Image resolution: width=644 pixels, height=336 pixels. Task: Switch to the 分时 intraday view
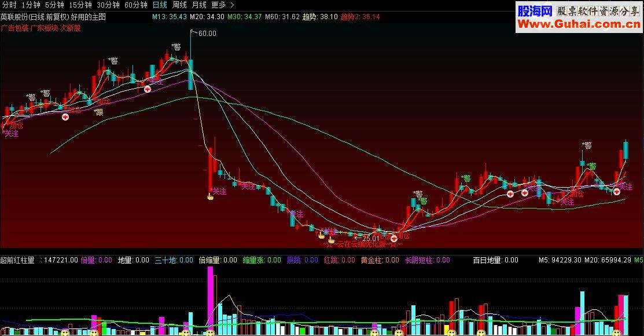tap(9, 5)
